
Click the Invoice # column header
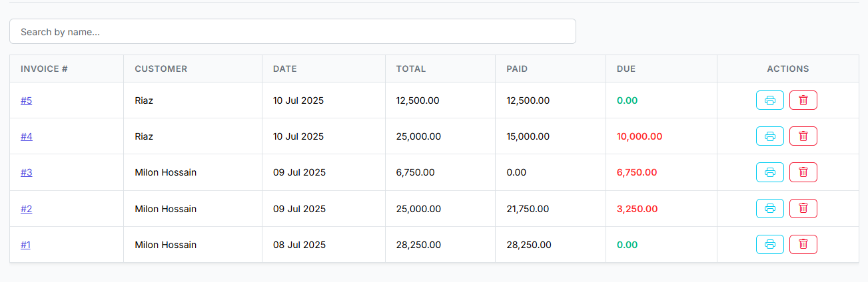[x=45, y=69]
